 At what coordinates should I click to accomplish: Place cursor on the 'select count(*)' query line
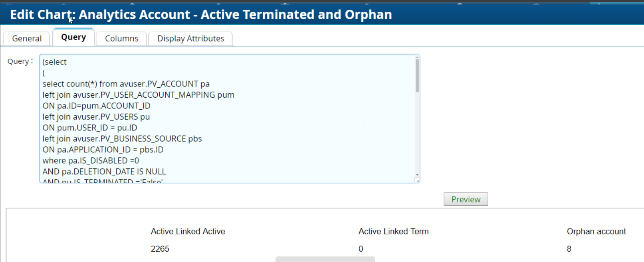click(126, 84)
